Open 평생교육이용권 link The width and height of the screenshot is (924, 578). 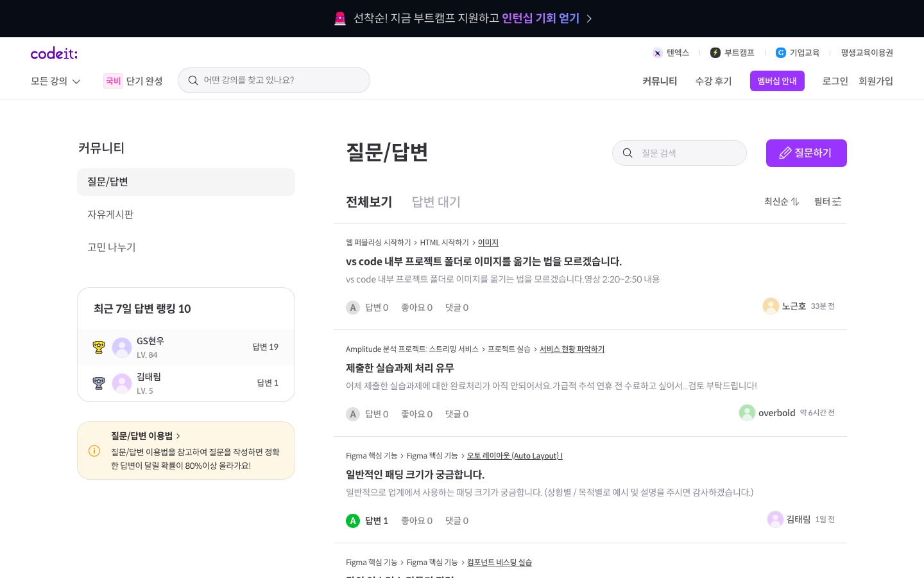click(867, 53)
